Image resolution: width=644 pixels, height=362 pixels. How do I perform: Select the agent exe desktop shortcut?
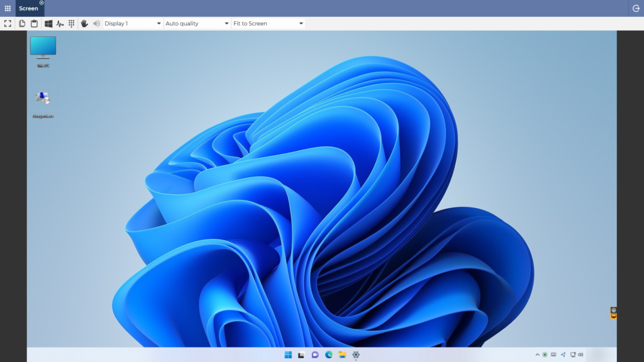[x=43, y=104]
